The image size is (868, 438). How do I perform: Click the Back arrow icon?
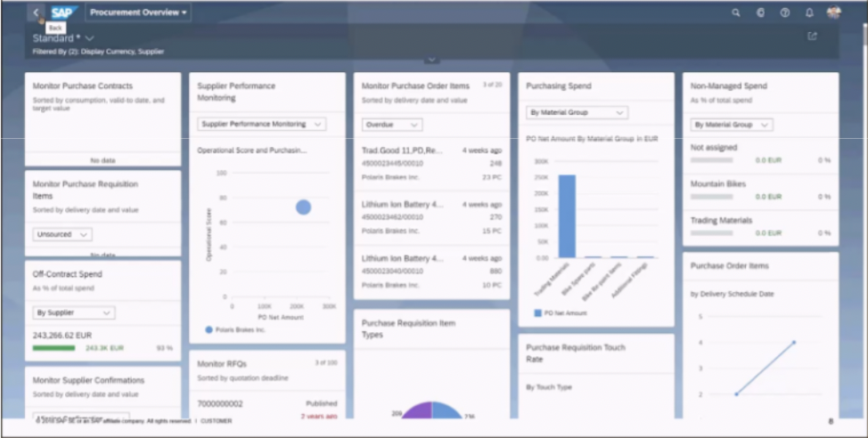click(36, 12)
